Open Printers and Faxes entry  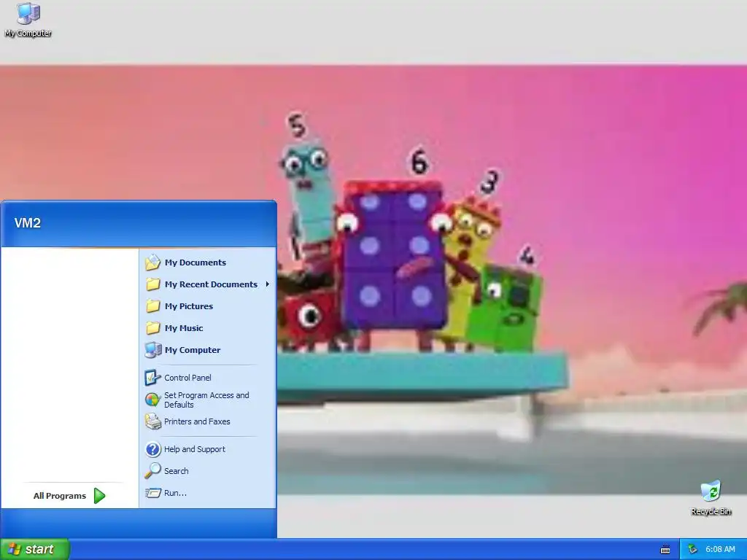(x=208, y=421)
